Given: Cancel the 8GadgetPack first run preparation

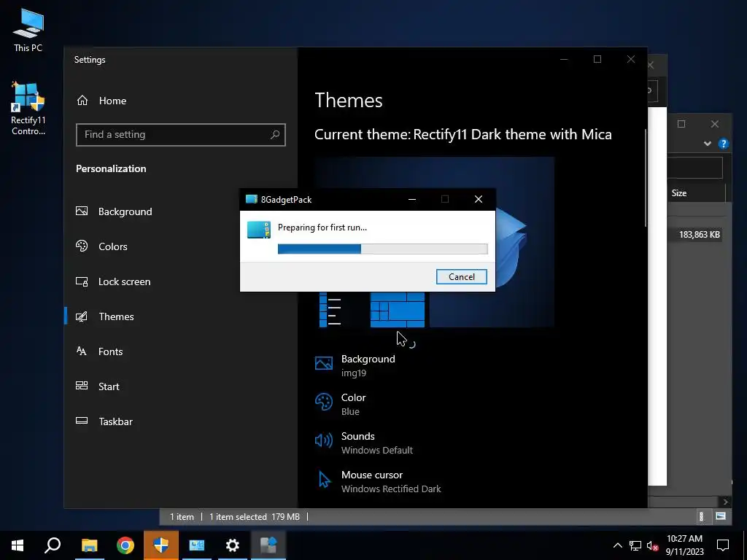Looking at the screenshot, I should coord(461,276).
